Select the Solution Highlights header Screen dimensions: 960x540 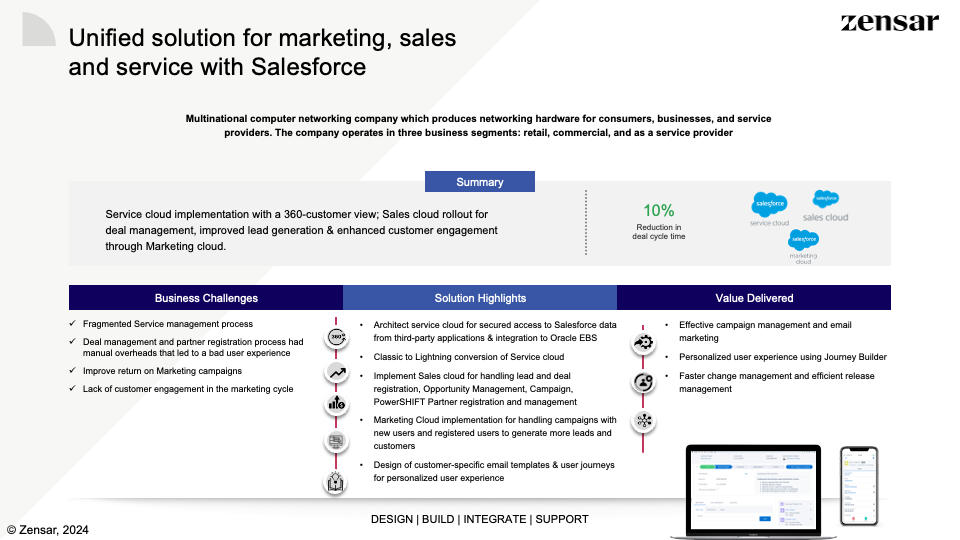(x=480, y=298)
